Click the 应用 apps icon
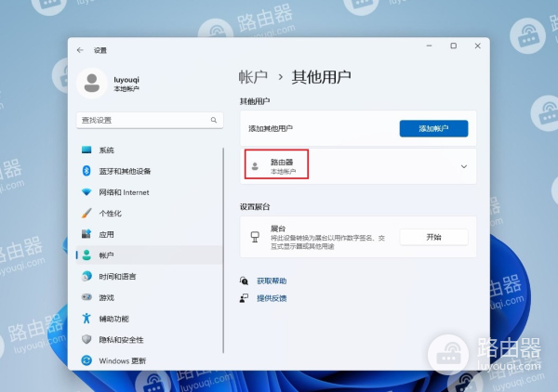 click(86, 234)
